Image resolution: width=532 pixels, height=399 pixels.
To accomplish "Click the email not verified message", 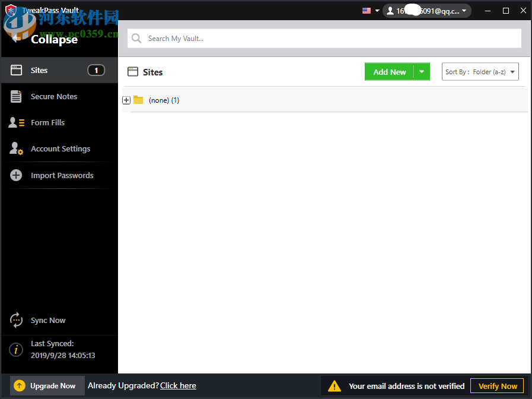I will pos(406,386).
